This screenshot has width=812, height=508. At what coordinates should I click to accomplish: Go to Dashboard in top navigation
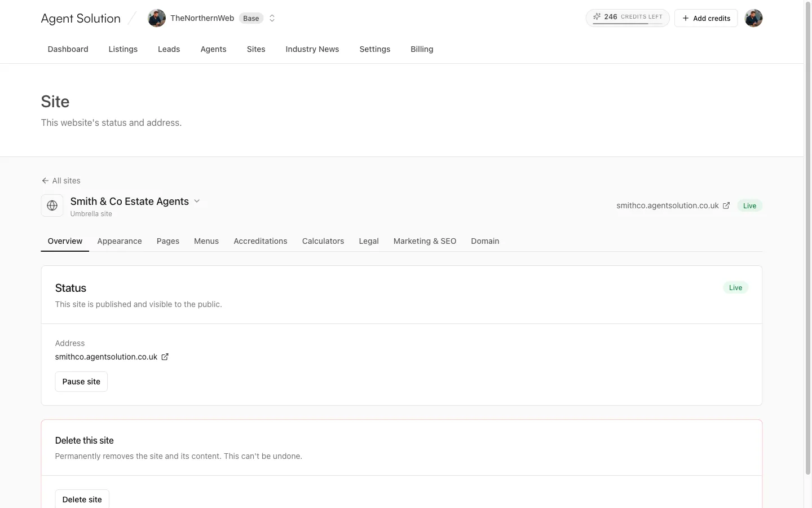68,49
